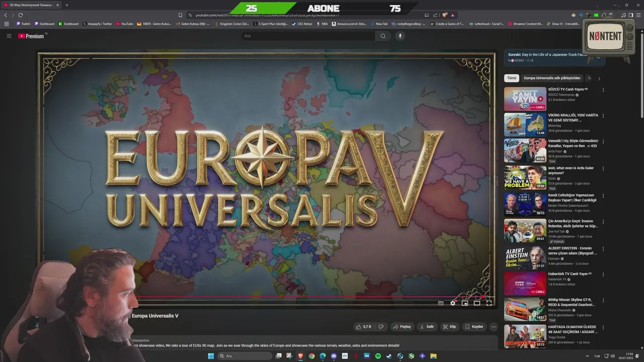Open VİKİNG KRALLIĞI video thumbnail
This screenshot has width=644, height=362.
point(525,125)
